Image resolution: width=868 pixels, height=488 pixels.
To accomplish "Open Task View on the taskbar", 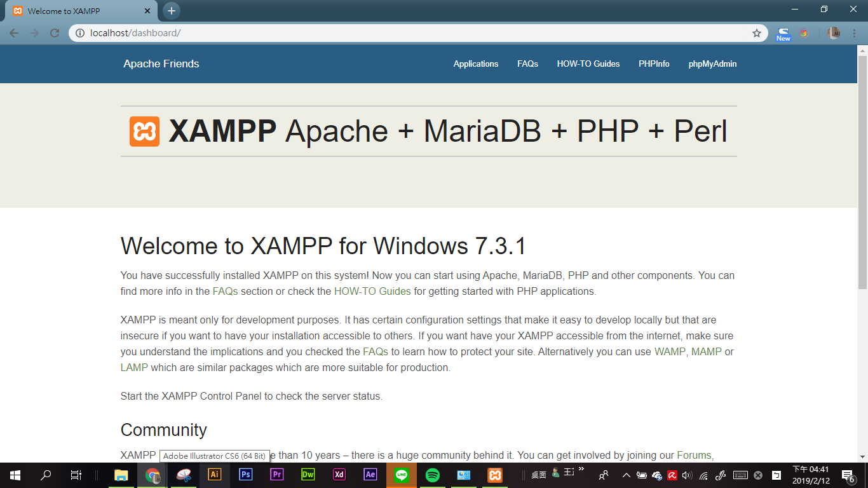I will [x=76, y=475].
